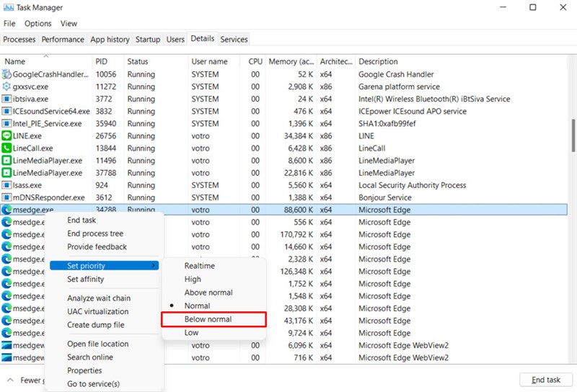
Task: Choose Go to service(s)
Action: click(93, 383)
